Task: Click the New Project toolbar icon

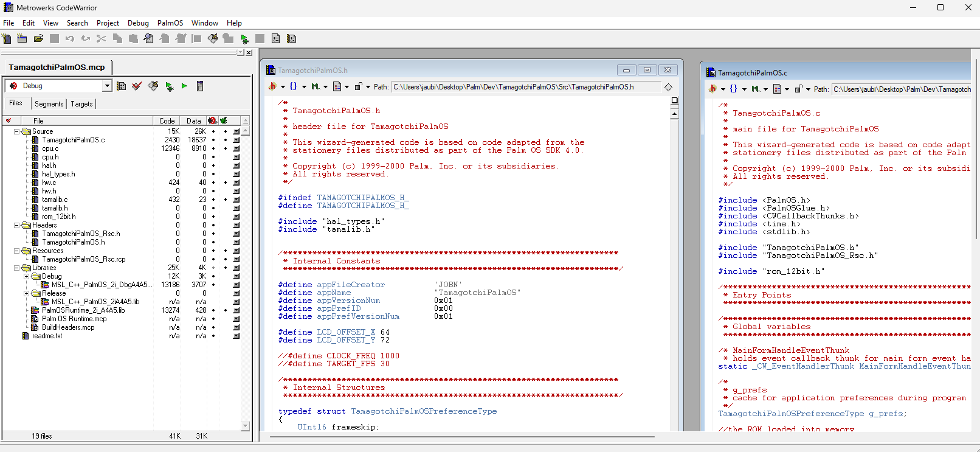Action: [22, 38]
